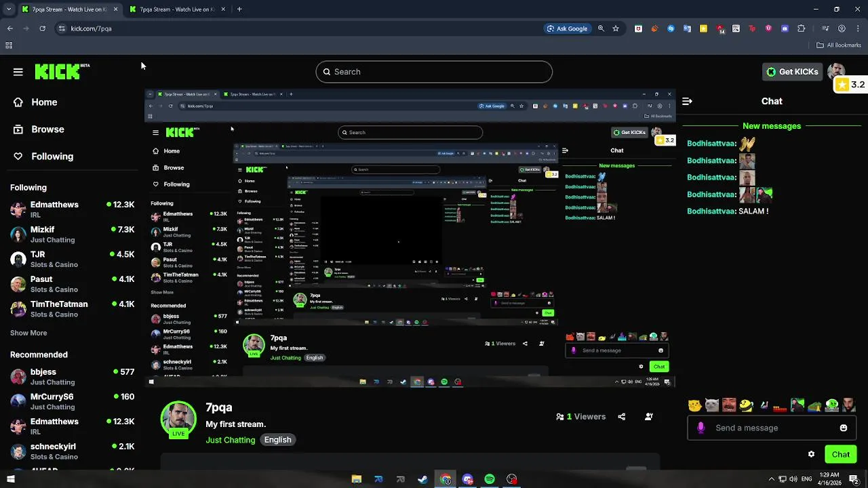
Task: Click the yellow star 3.2 badge
Action: point(850,85)
